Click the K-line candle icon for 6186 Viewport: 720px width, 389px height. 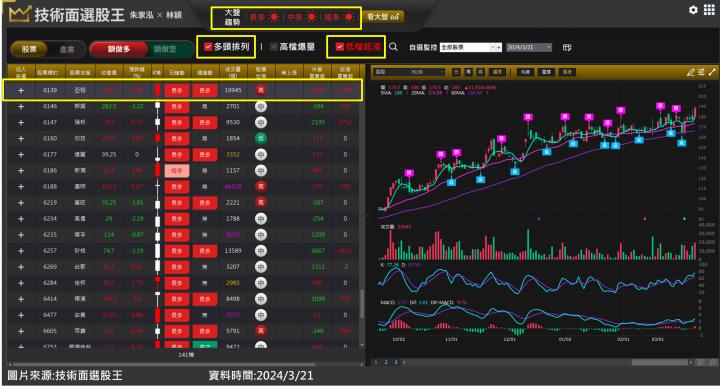pos(158,171)
